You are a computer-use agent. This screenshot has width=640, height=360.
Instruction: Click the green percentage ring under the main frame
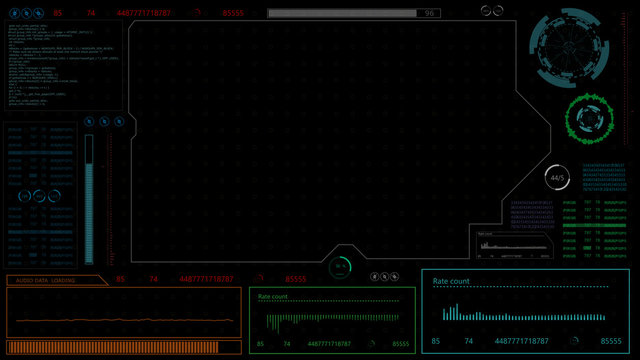pos(340,267)
